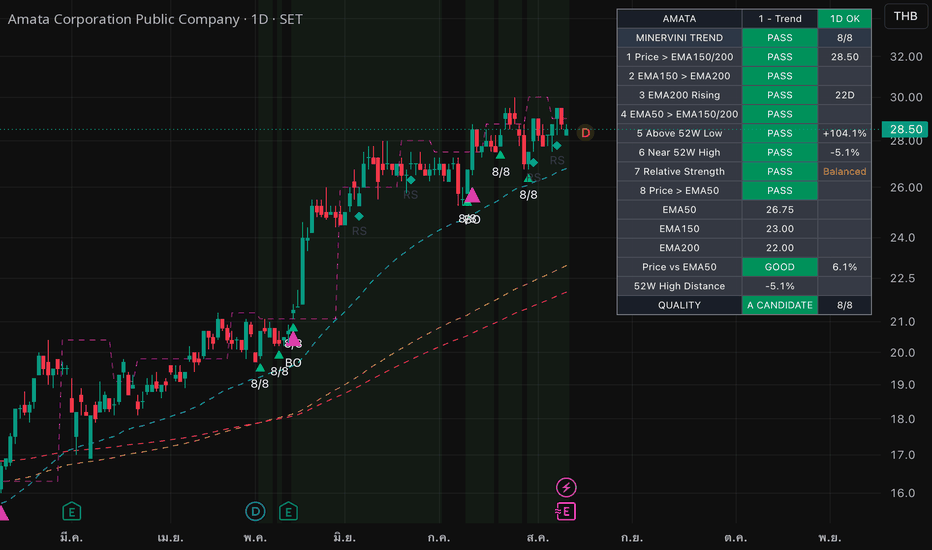
Task: Click the Amata Corporation Public Company chart title
Action: tap(155, 19)
